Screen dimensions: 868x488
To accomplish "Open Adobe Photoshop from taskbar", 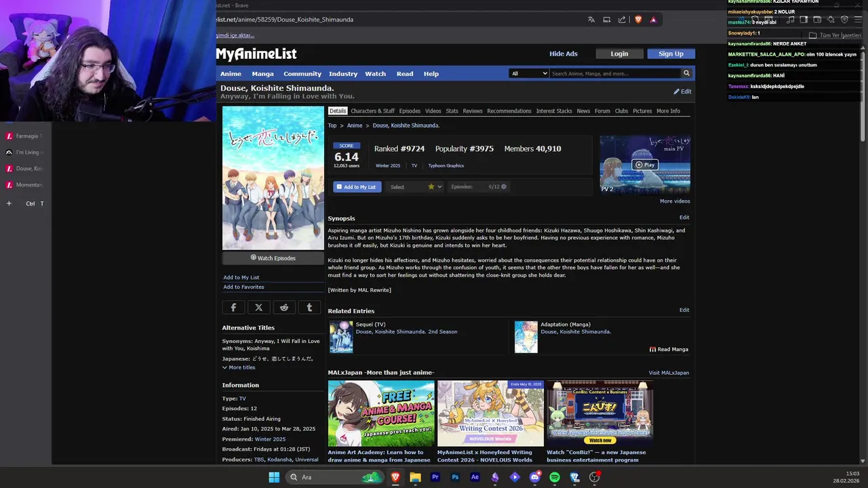I will click(455, 477).
